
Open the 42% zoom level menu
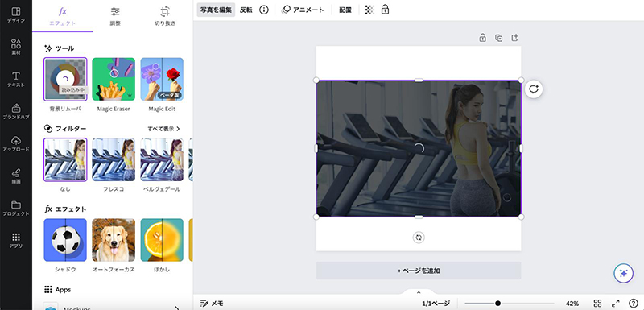coord(572,304)
